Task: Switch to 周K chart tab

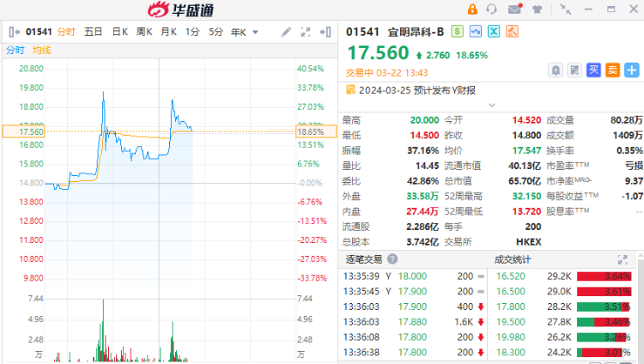Action: (144, 32)
